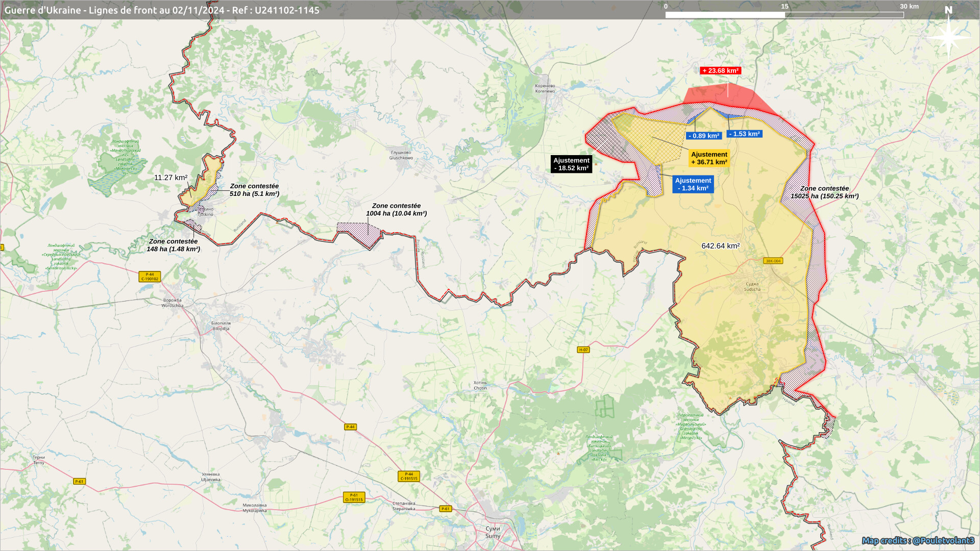Click the H-07 road shield
This screenshot has height=551, width=980.
583,350
